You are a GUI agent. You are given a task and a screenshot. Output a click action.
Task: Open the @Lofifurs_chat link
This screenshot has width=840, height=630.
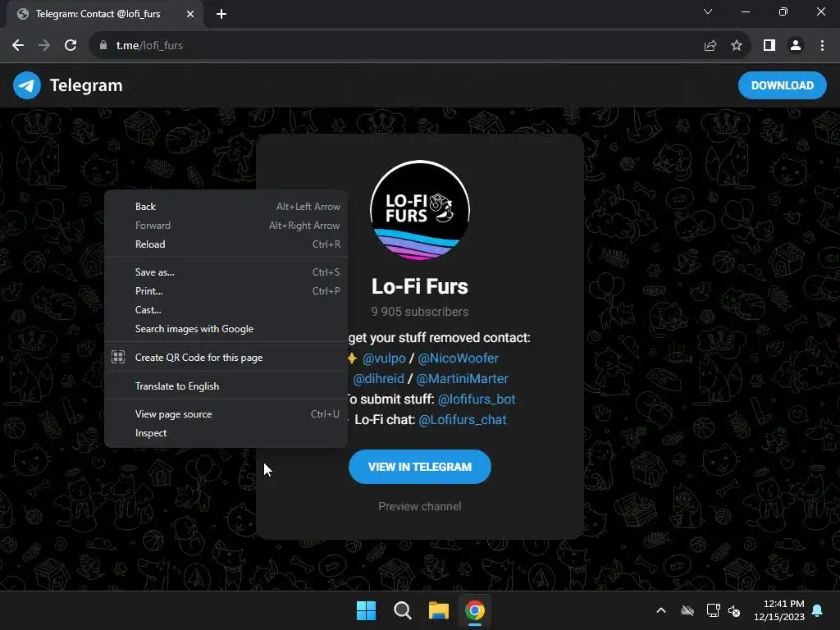463,419
